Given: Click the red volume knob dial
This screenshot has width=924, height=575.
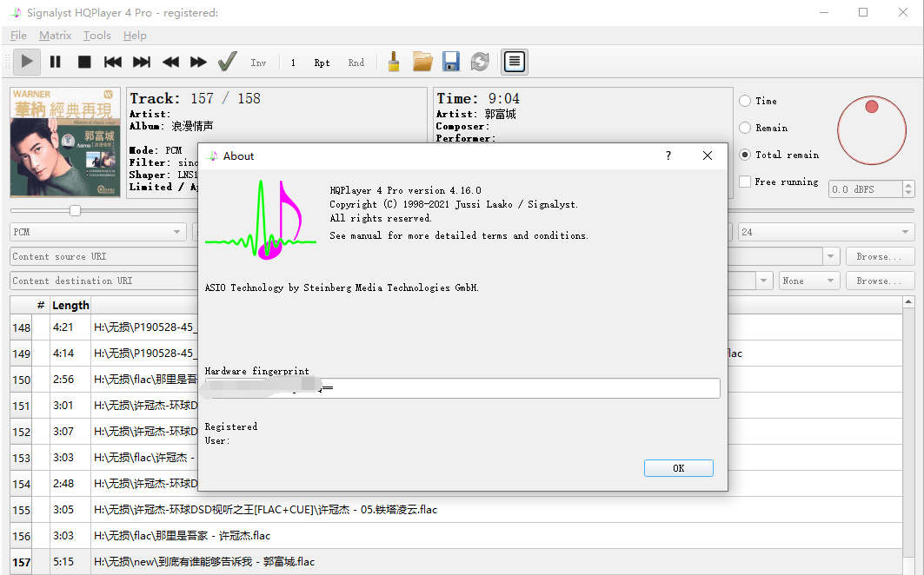Looking at the screenshot, I should (x=872, y=130).
